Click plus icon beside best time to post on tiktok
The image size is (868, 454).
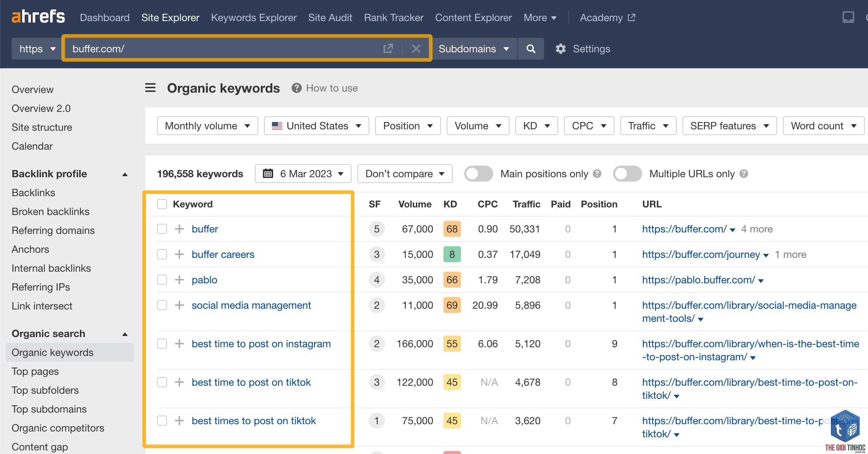(179, 382)
